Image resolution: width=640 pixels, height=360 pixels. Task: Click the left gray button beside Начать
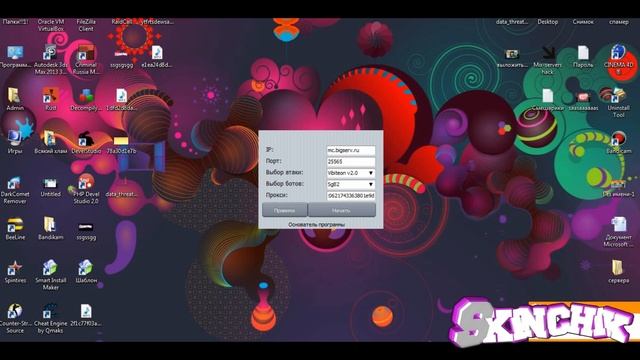(x=284, y=210)
